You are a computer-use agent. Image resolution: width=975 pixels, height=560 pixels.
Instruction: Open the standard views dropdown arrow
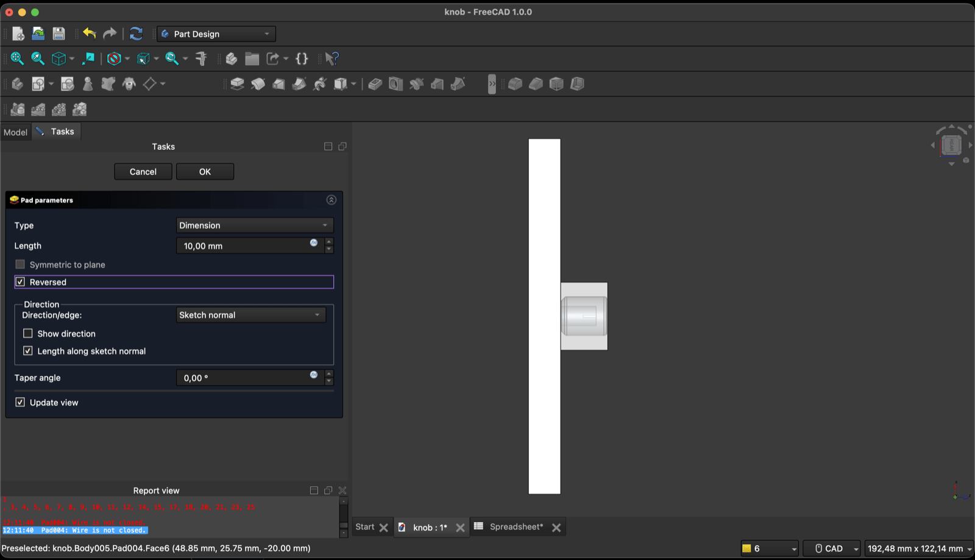pos(72,58)
